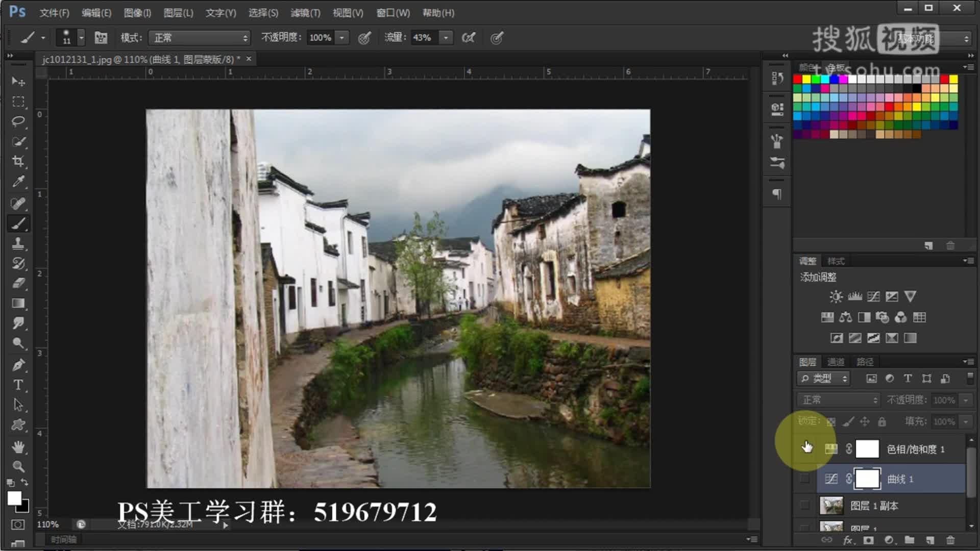Show the 色相/饱和度 1 layer visibility eye

click(x=806, y=448)
